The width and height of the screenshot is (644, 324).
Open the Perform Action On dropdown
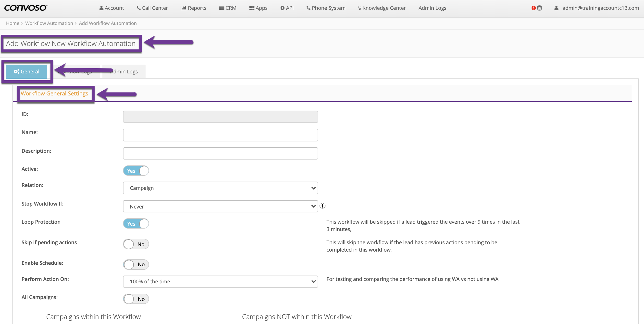click(220, 282)
